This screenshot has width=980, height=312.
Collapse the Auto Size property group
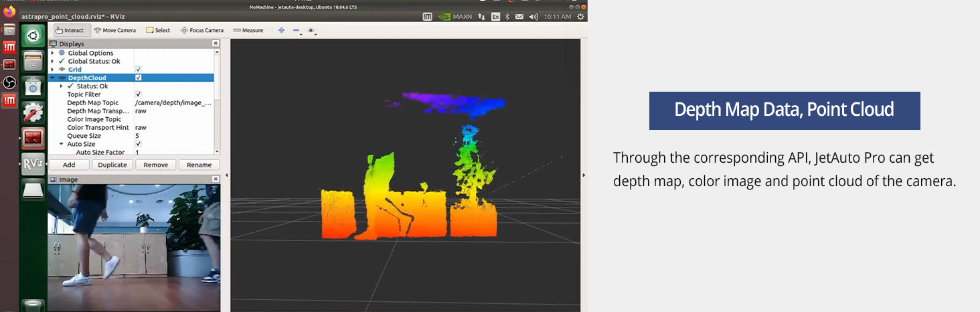pos(61,144)
